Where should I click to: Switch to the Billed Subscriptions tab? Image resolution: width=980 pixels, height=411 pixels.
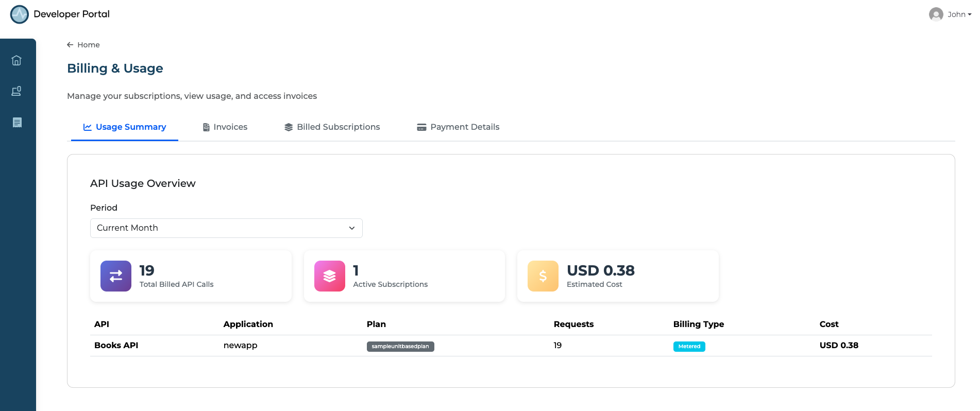(332, 127)
